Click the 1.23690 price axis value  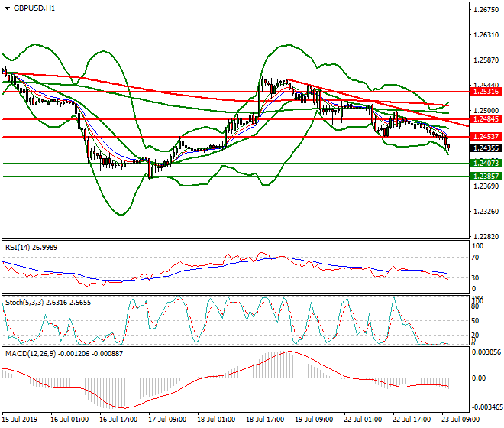pyautogui.click(x=486, y=186)
